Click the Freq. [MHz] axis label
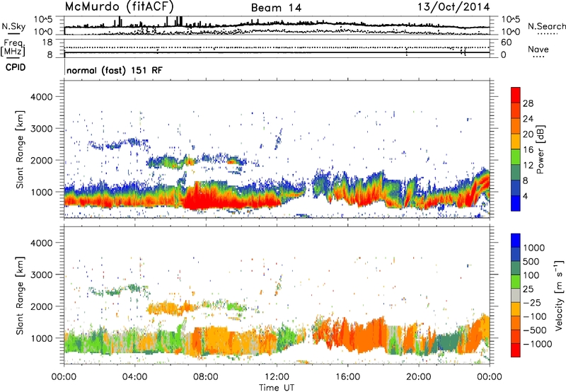This screenshot has height=392, width=566. pos(13,48)
